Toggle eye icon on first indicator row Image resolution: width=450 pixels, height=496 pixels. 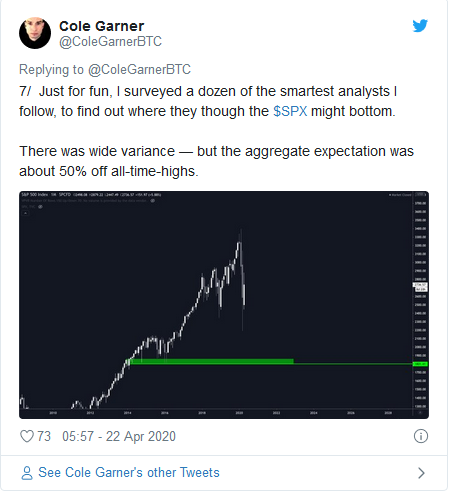tap(152, 201)
